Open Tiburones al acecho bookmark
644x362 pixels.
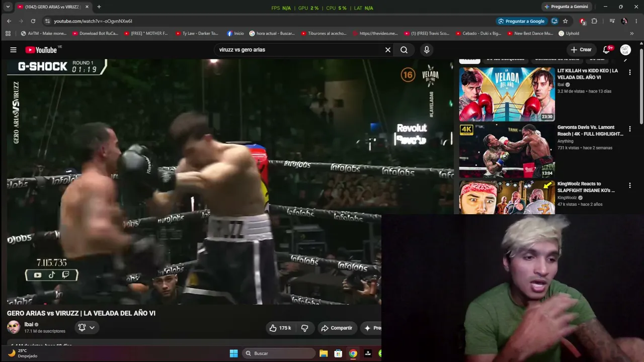(x=324, y=34)
